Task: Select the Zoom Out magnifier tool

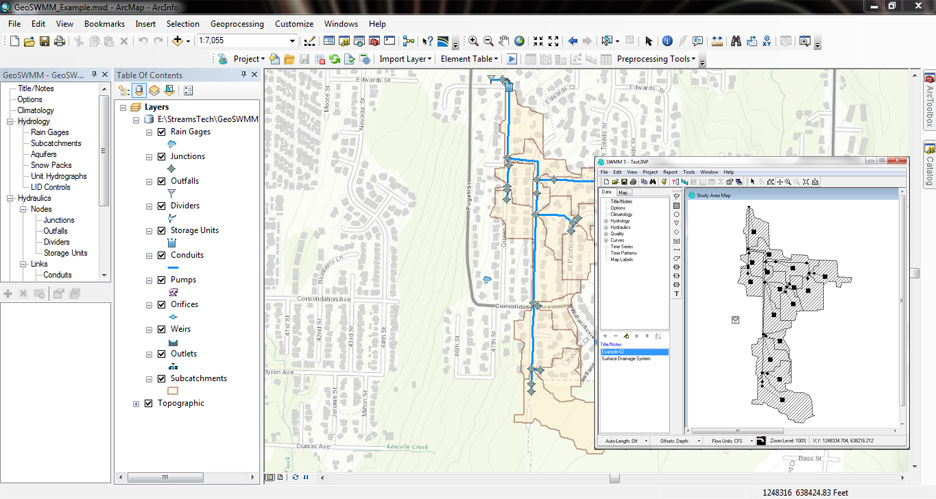Action: click(488, 41)
